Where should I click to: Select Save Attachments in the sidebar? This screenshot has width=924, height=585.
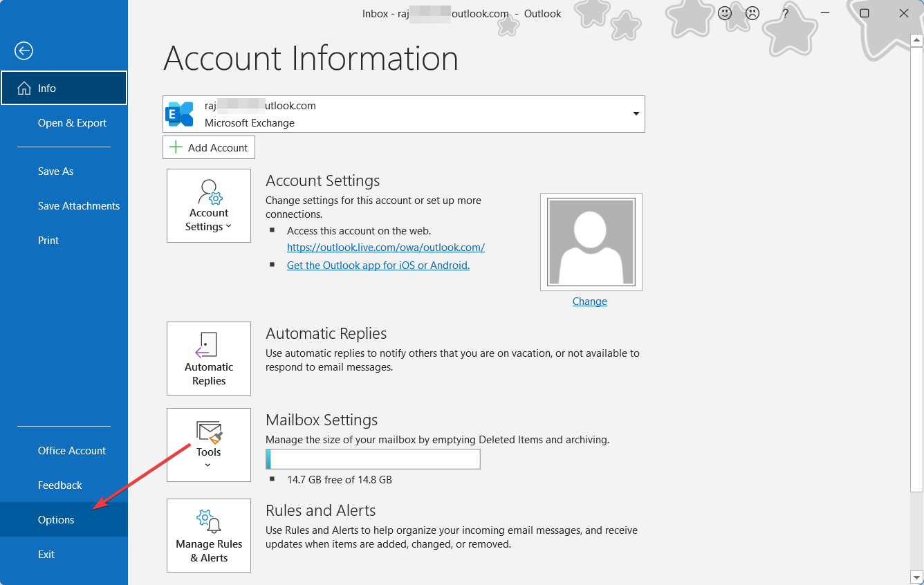pos(64,206)
